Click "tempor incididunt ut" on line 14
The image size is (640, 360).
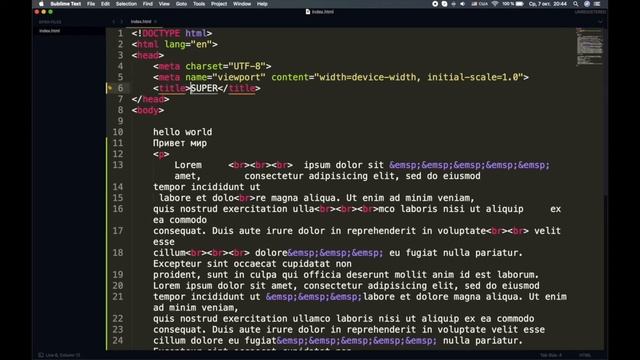tap(207, 187)
